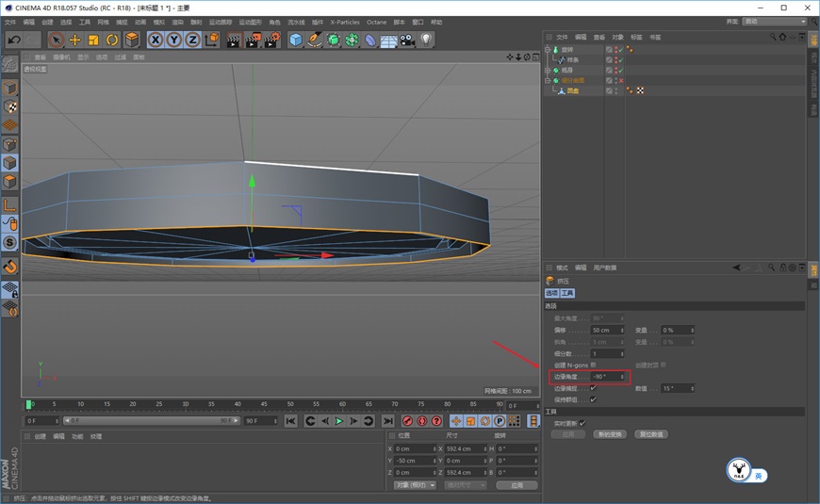Play the animation forward

[x=339, y=421]
